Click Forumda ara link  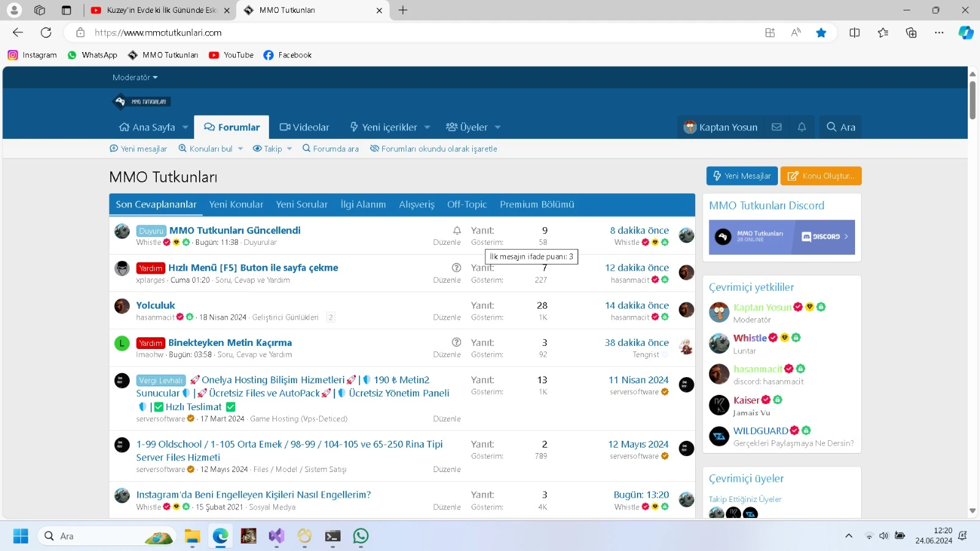(x=331, y=149)
